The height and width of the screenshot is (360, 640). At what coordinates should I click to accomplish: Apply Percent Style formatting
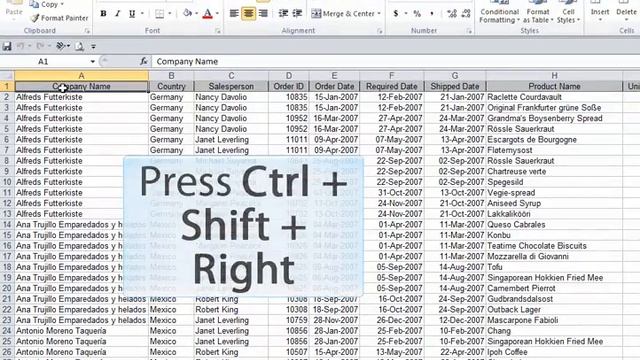(x=417, y=13)
